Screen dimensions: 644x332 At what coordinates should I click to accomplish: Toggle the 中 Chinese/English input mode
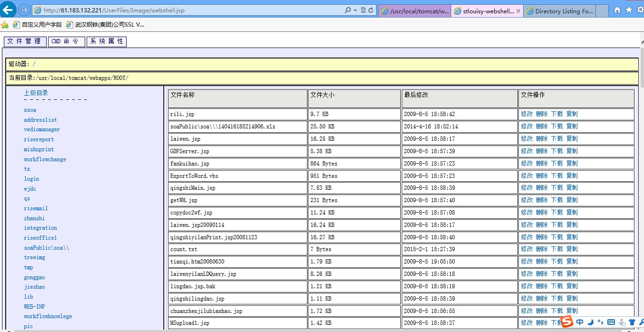coord(580,322)
